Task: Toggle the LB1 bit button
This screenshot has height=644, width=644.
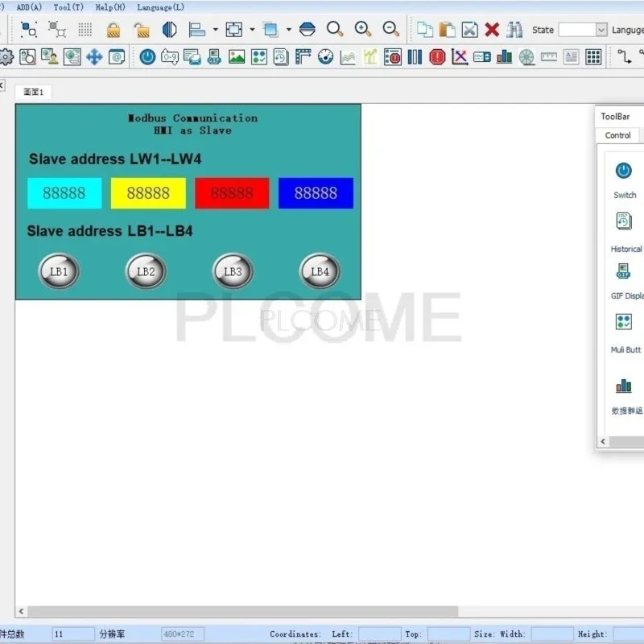Action: 59,271
